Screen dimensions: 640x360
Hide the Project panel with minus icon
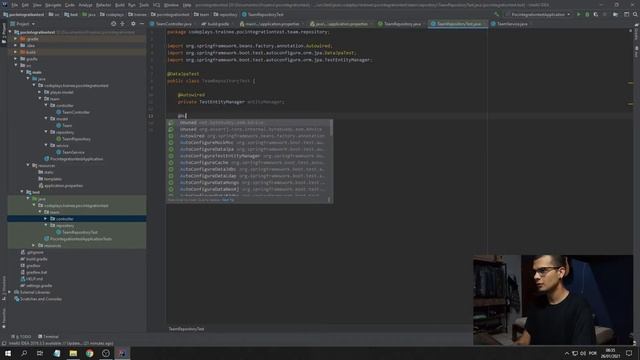(142, 24)
